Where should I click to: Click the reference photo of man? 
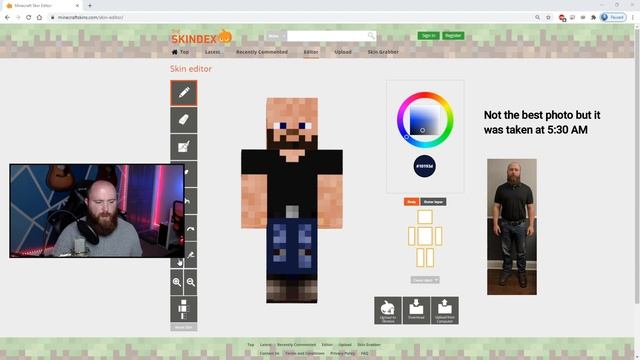coord(512,227)
